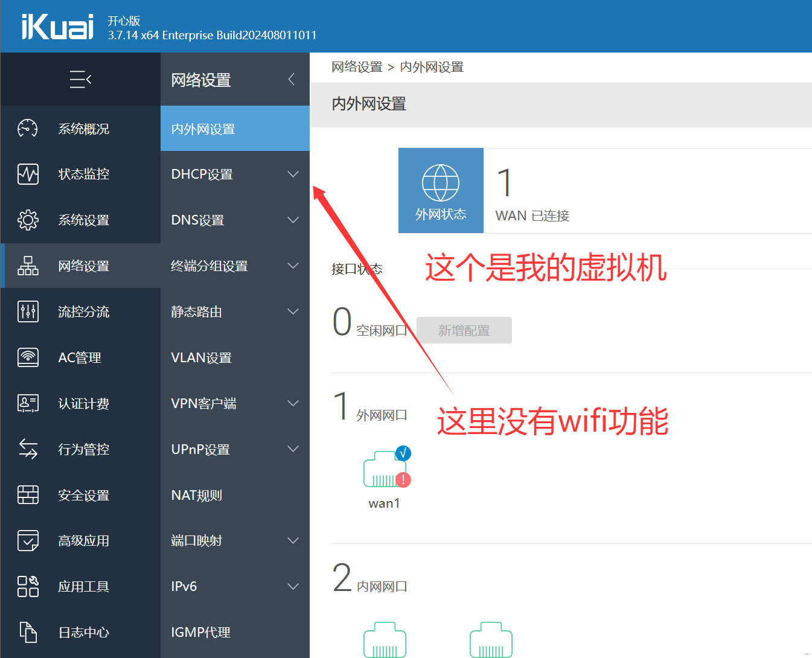Screen dimensions: 812x658
Task: Collapse the 网络设置 panel with arrow
Action: 292,80
